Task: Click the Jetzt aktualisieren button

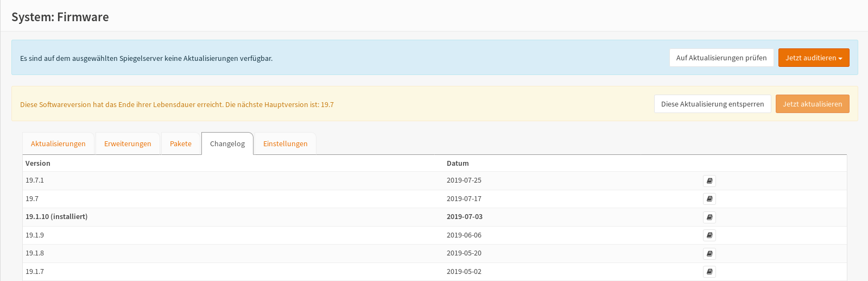Action: pyautogui.click(x=813, y=104)
